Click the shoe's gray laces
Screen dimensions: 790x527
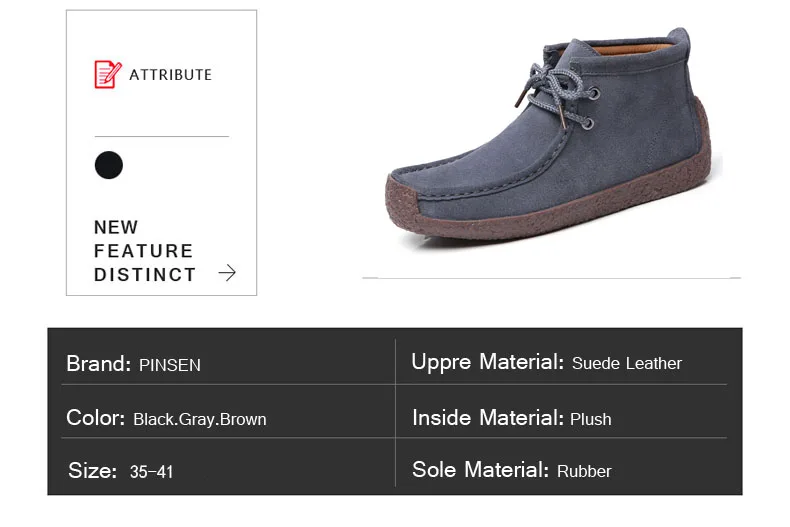pyautogui.click(x=553, y=96)
